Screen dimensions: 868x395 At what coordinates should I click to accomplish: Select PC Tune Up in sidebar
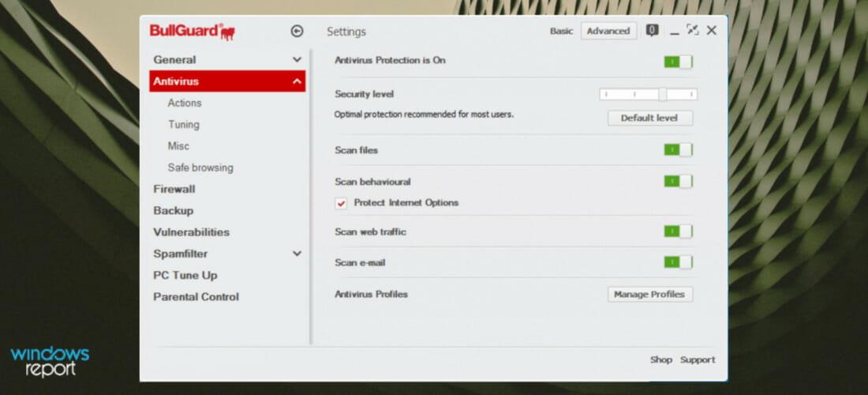[185, 276]
